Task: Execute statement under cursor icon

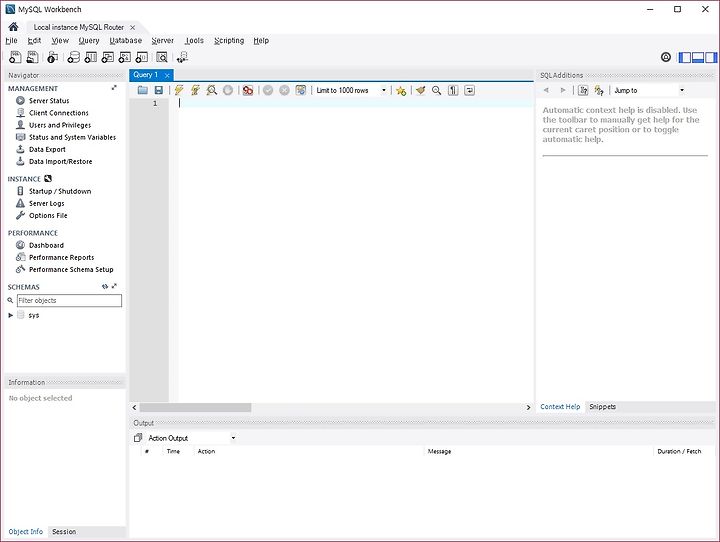Action: [195, 90]
